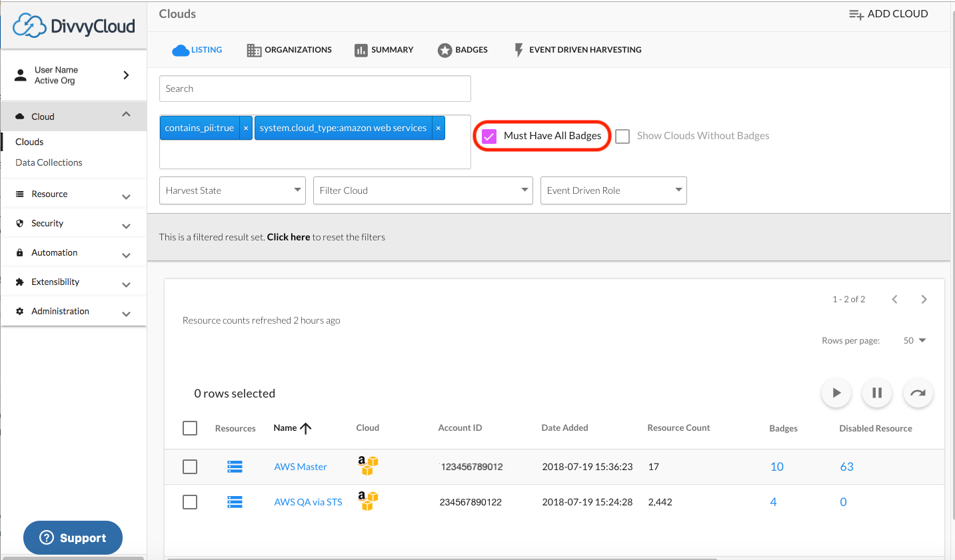The image size is (955, 560).
Task: Click the user profile avatar icon
Action: pos(21,75)
